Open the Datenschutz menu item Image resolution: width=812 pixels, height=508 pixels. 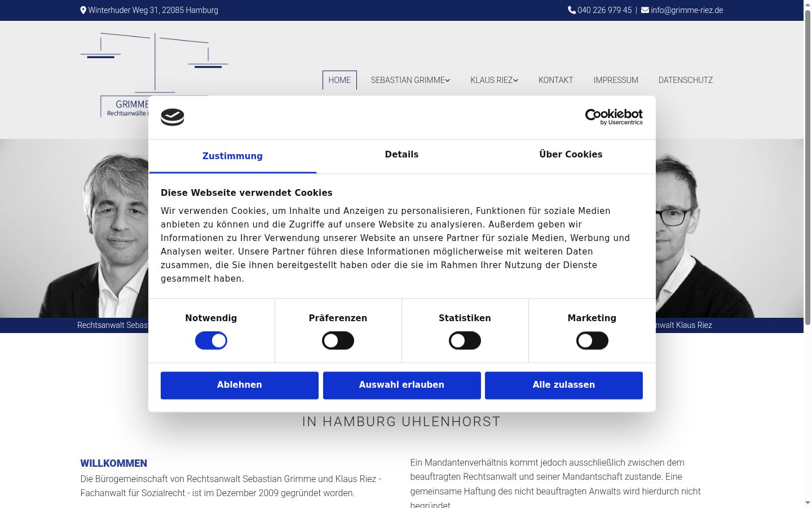pos(686,80)
